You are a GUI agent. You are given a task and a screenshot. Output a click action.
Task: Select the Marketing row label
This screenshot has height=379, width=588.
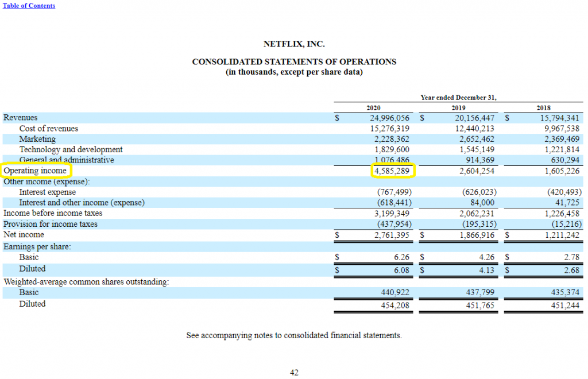pyautogui.click(x=37, y=139)
